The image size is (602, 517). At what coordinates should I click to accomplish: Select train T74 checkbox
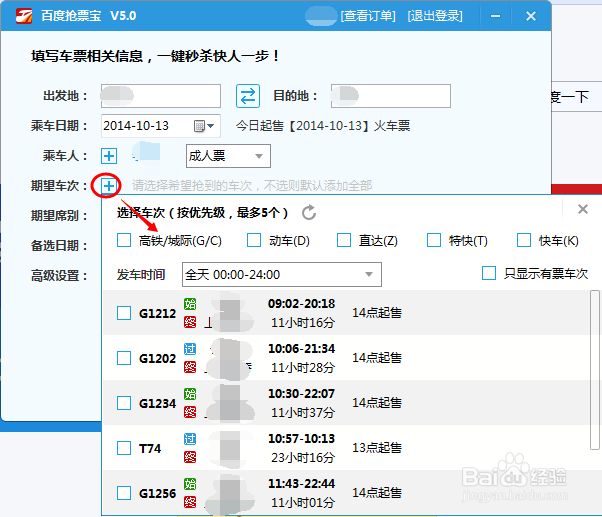[x=124, y=448]
